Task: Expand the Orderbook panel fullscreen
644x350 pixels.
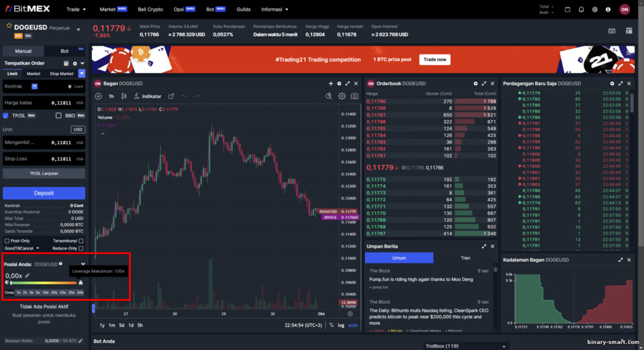Action: [484, 83]
